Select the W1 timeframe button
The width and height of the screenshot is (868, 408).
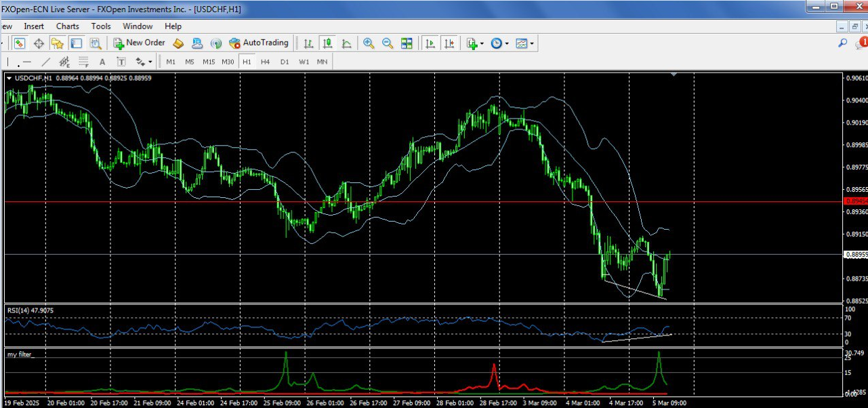tap(304, 62)
